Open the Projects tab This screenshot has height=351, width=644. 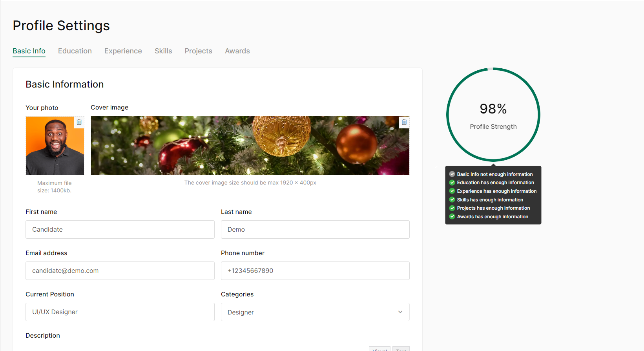198,51
